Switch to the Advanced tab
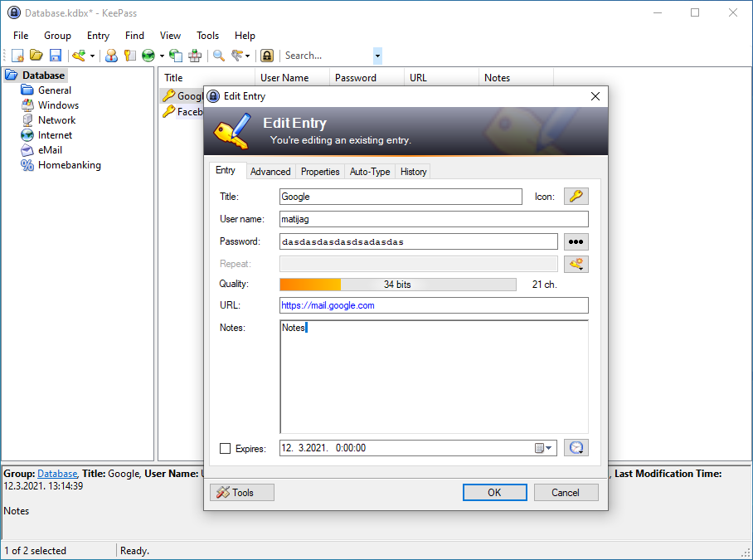This screenshot has height=560, width=753. (270, 172)
